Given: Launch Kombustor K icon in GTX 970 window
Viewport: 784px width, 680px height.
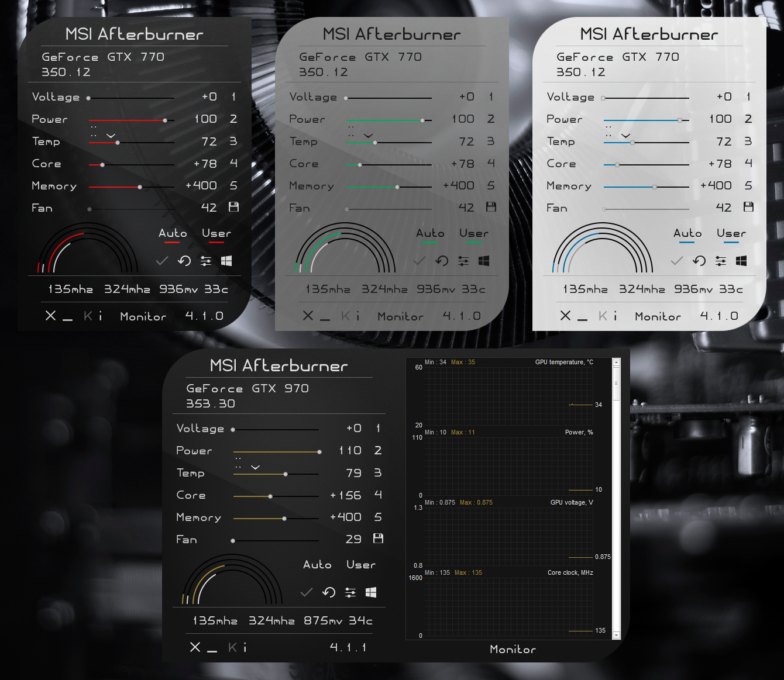Looking at the screenshot, I should point(232,647).
